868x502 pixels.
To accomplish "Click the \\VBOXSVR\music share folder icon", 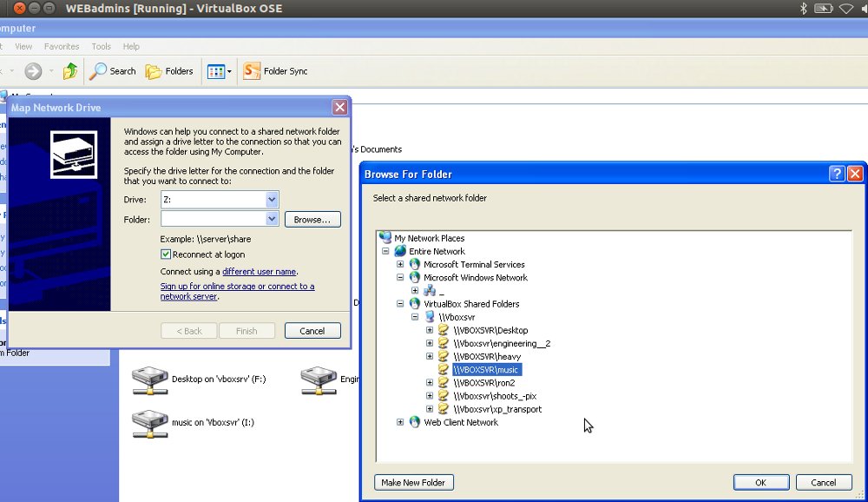I will tap(444, 370).
